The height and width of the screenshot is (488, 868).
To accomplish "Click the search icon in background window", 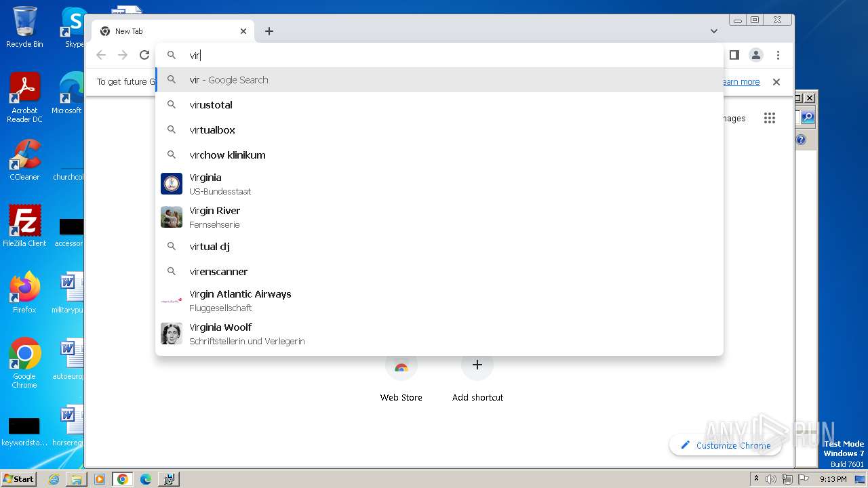I will [x=807, y=117].
